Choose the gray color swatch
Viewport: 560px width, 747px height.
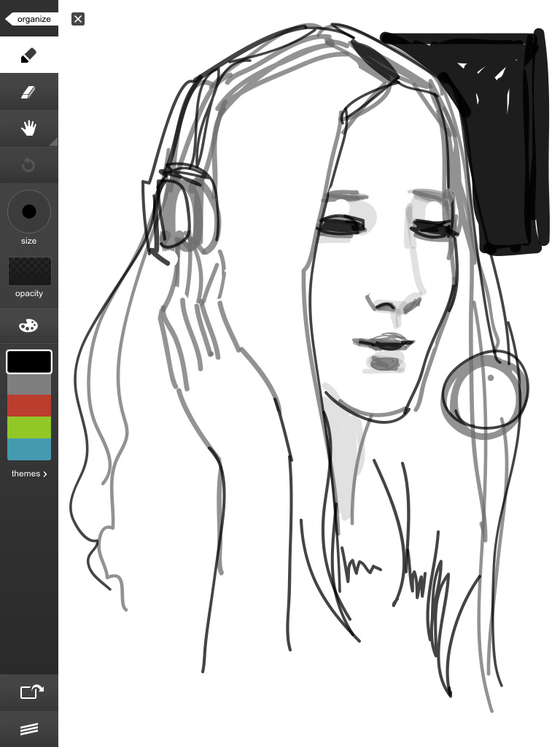29,384
